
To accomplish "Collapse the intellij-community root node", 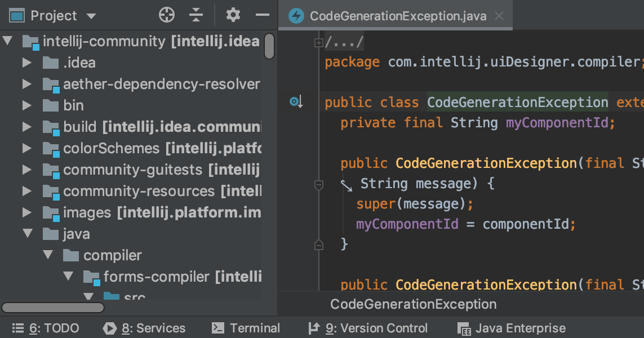I will pos(7,40).
